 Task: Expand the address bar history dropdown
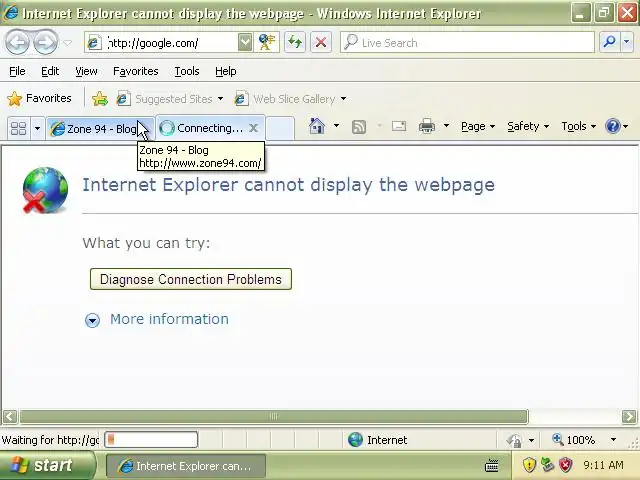[245, 42]
